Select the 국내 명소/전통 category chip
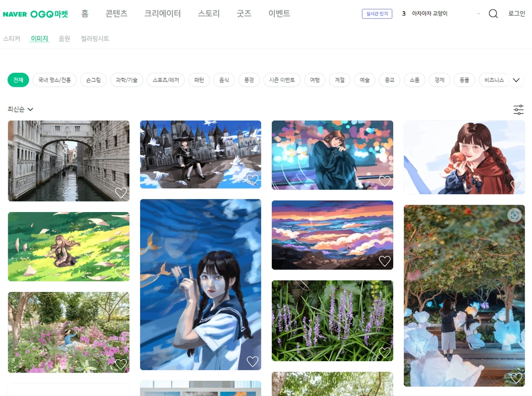Image resolution: width=532 pixels, height=396 pixels. coord(55,80)
